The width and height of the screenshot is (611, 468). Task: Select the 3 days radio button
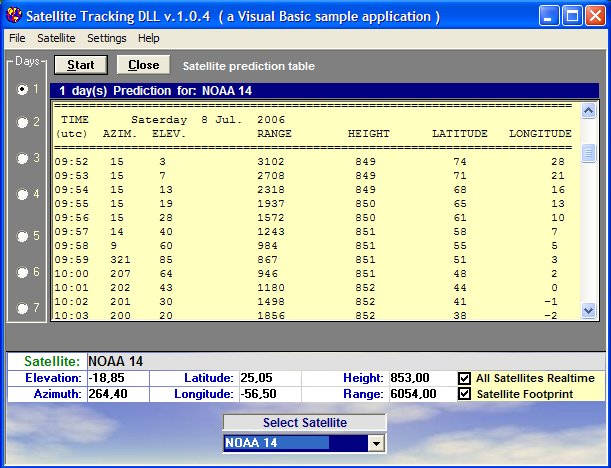[x=22, y=158]
